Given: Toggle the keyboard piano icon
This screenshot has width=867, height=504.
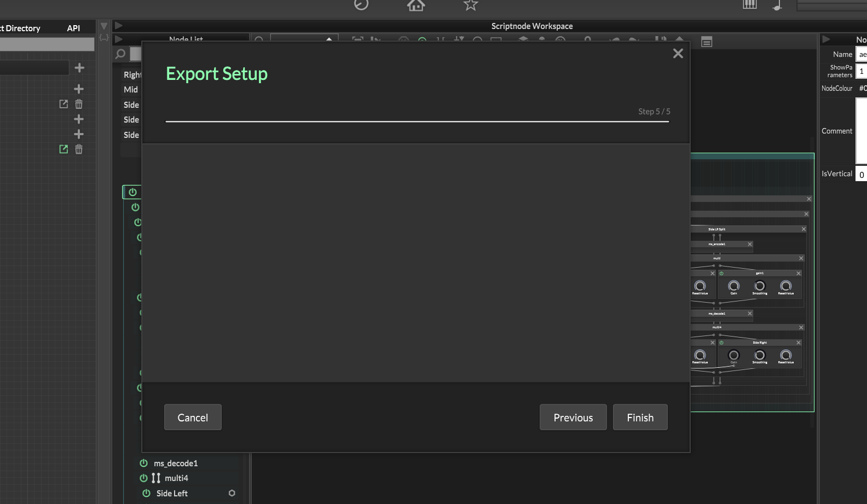Looking at the screenshot, I should coord(750,4).
